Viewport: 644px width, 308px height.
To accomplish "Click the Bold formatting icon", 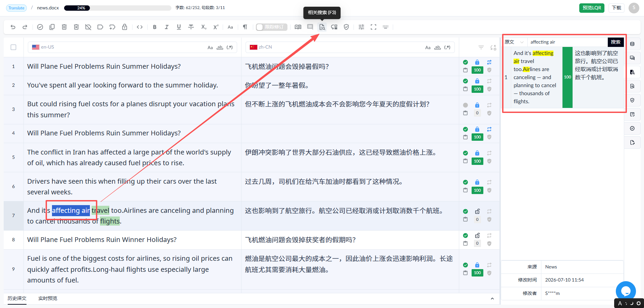I will coord(155,27).
